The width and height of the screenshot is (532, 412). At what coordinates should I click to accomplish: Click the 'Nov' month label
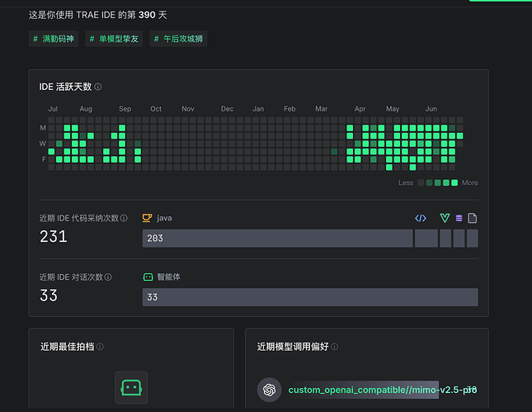point(188,109)
